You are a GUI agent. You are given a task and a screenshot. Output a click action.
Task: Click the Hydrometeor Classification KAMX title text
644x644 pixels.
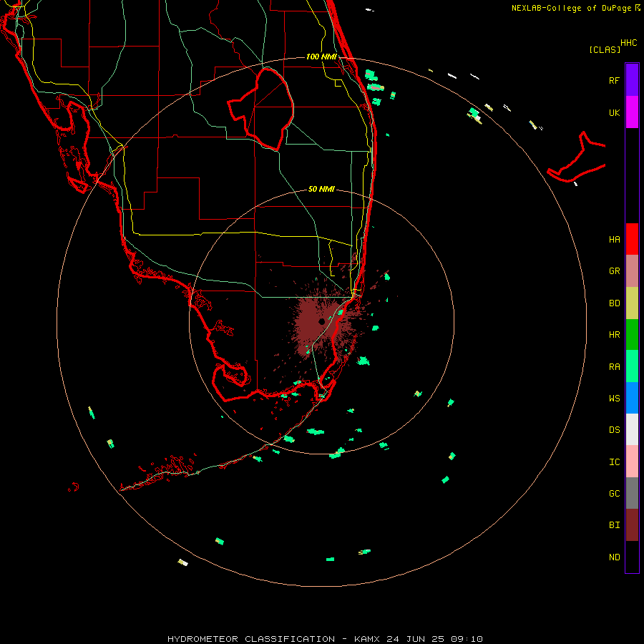(x=325, y=639)
